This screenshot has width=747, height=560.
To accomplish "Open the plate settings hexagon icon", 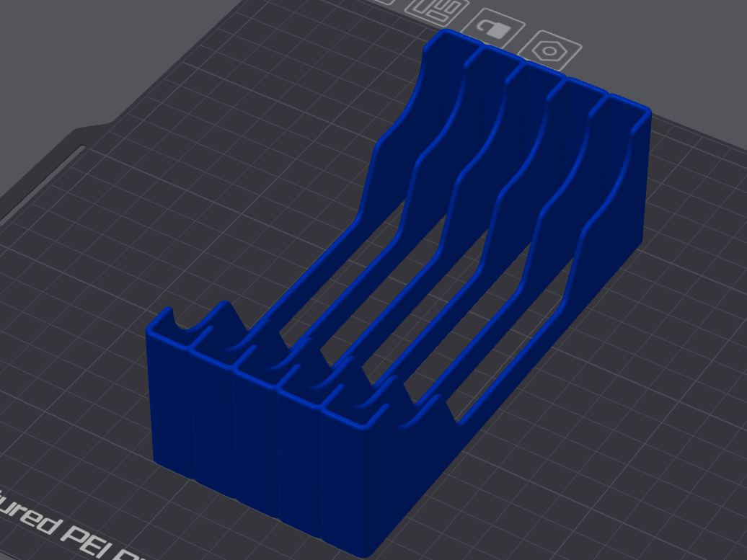I will tap(549, 50).
